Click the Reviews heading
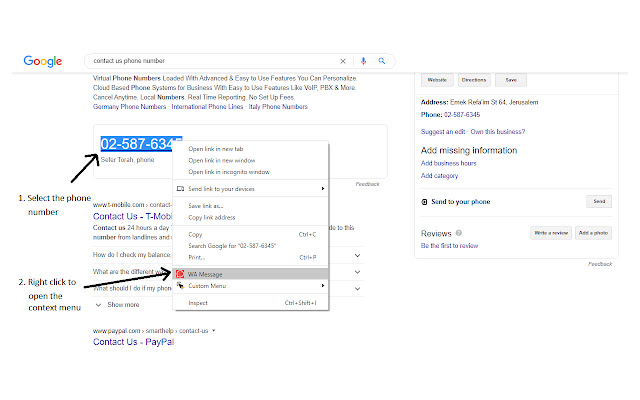The image size is (640, 400). (436, 233)
